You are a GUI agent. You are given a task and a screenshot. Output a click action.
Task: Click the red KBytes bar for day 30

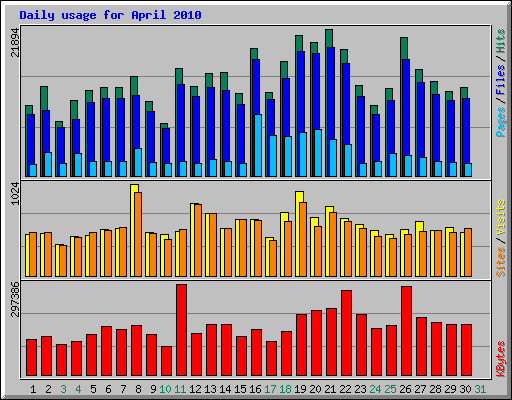(x=466, y=350)
